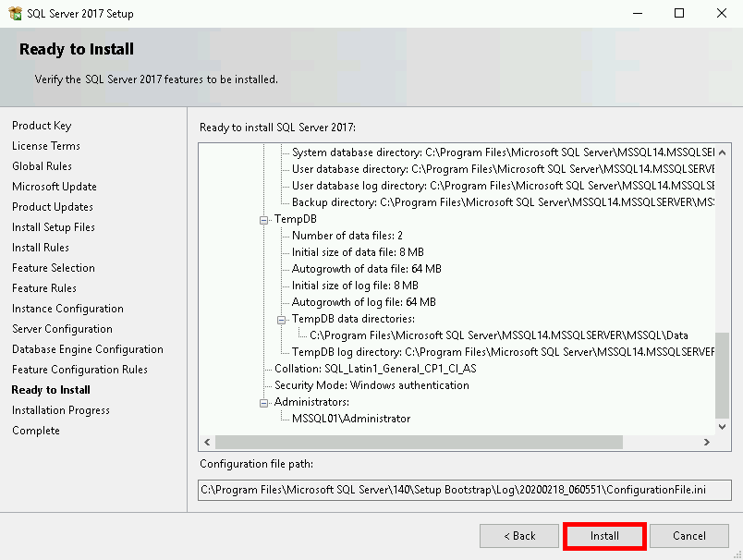Open the Database Engine Configuration step
Image resolution: width=743 pixels, height=560 pixels.
(88, 349)
